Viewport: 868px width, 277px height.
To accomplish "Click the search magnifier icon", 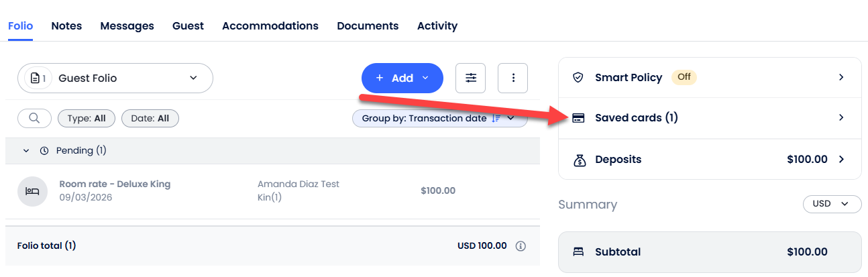I will 34,119.
